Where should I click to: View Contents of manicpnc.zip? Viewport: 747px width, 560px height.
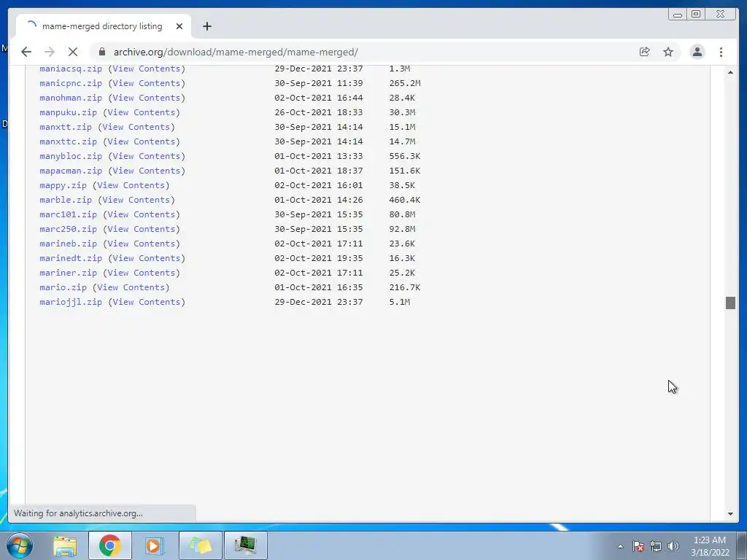pos(146,83)
